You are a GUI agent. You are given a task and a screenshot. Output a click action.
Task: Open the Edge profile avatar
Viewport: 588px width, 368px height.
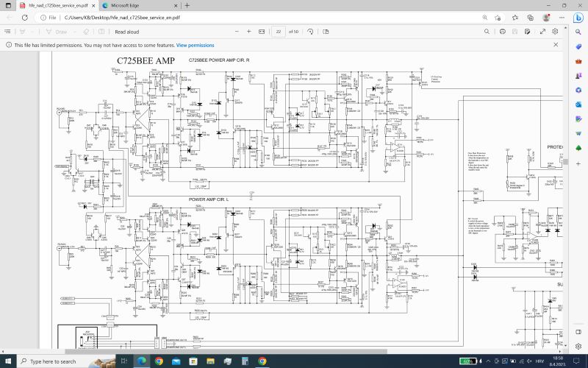pyautogui.click(x=546, y=17)
